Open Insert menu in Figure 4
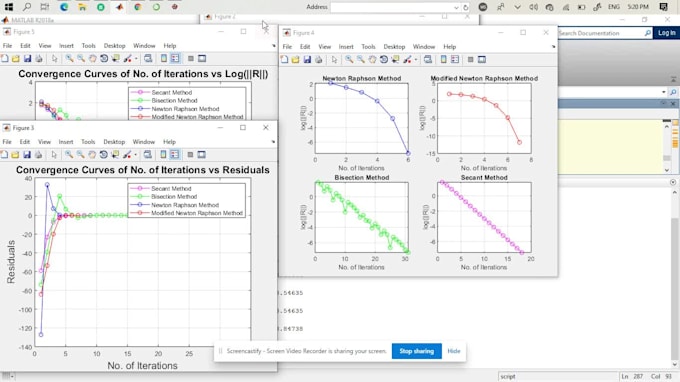This screenshot has height=382, width=680. pyautogui.click(x=346, y=47)
